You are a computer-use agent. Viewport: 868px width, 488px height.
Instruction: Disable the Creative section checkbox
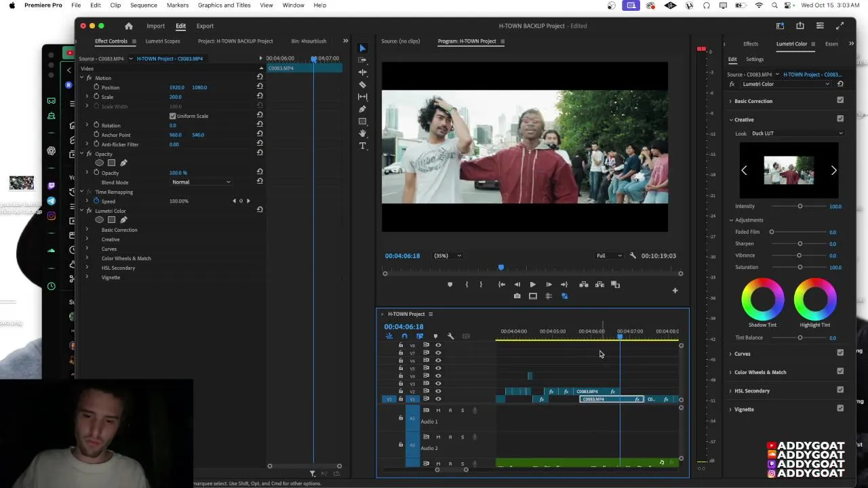click(840, 119)
